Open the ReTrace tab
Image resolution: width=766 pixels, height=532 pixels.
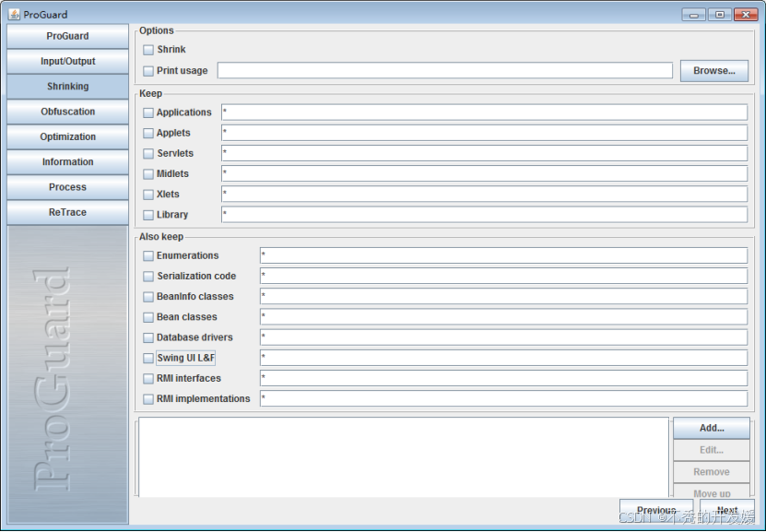click(67, 212)
